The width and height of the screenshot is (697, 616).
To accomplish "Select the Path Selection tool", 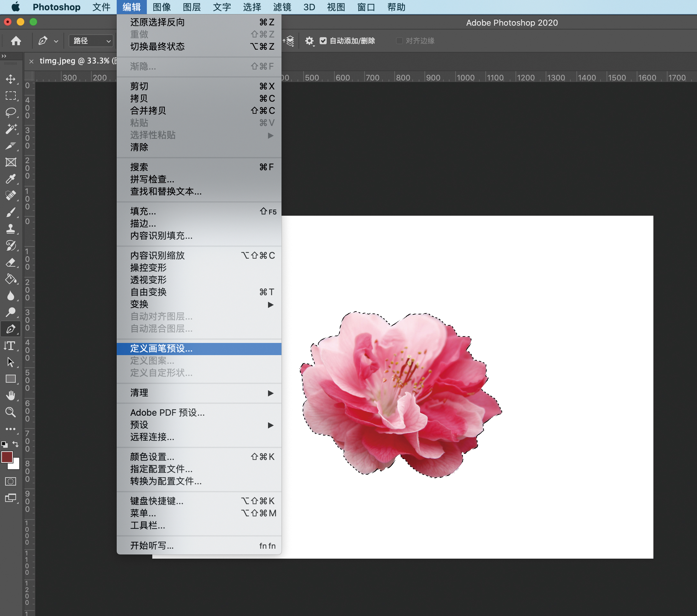I will [11, 362].
